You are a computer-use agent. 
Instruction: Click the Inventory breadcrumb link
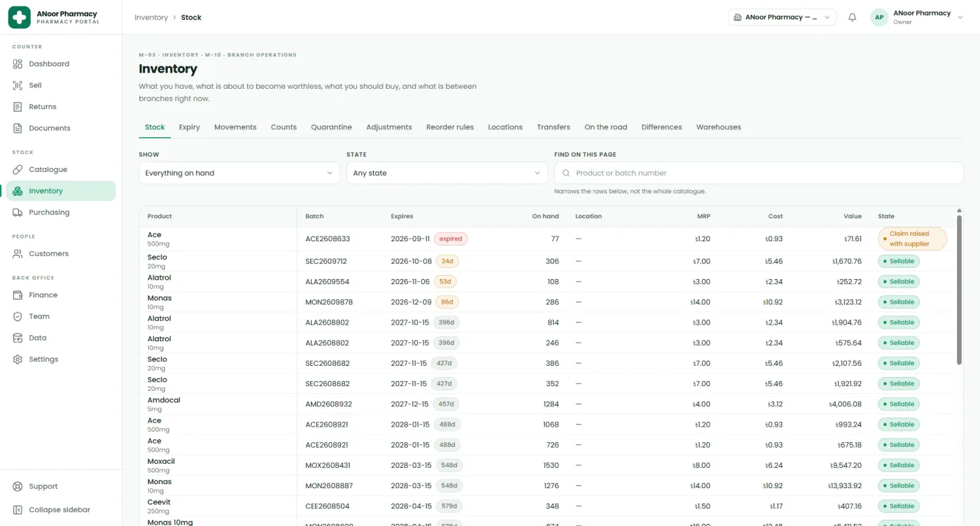pyautogui.click(x=151, y=17)
